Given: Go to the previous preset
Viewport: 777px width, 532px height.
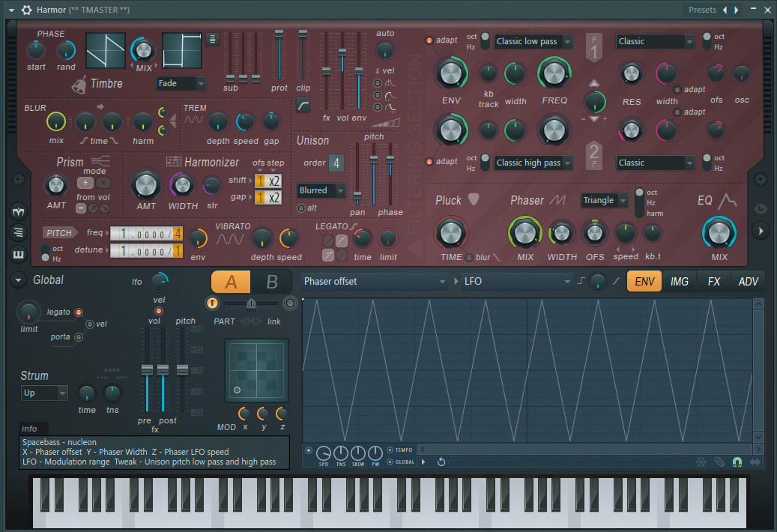Looking at the screenshot, I should point(725,10).
